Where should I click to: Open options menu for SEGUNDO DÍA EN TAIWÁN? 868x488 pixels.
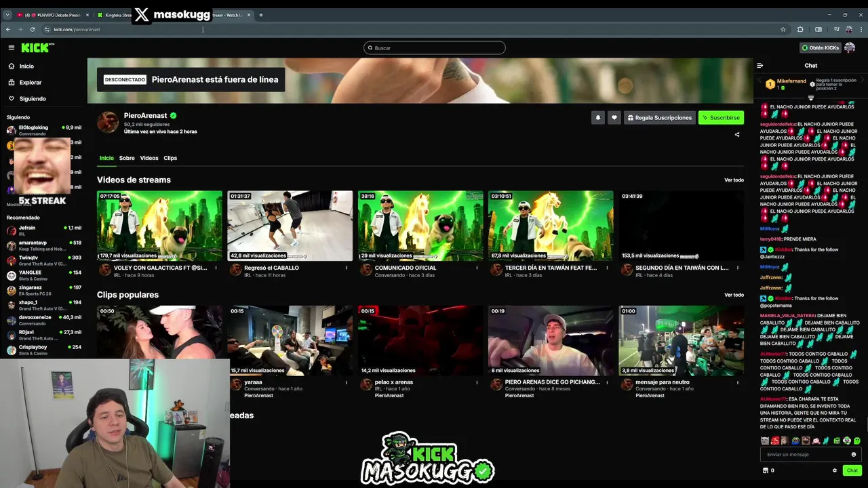pos(737,268)
